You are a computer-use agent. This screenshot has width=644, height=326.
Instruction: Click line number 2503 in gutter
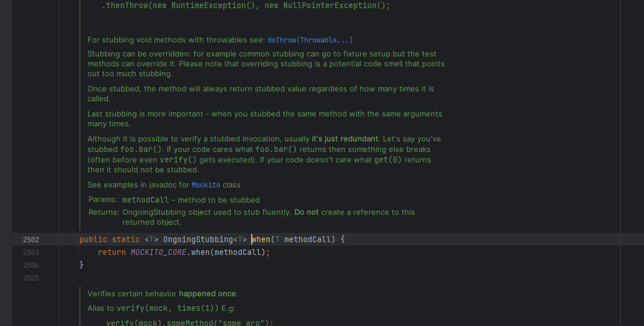pos(31,253)
